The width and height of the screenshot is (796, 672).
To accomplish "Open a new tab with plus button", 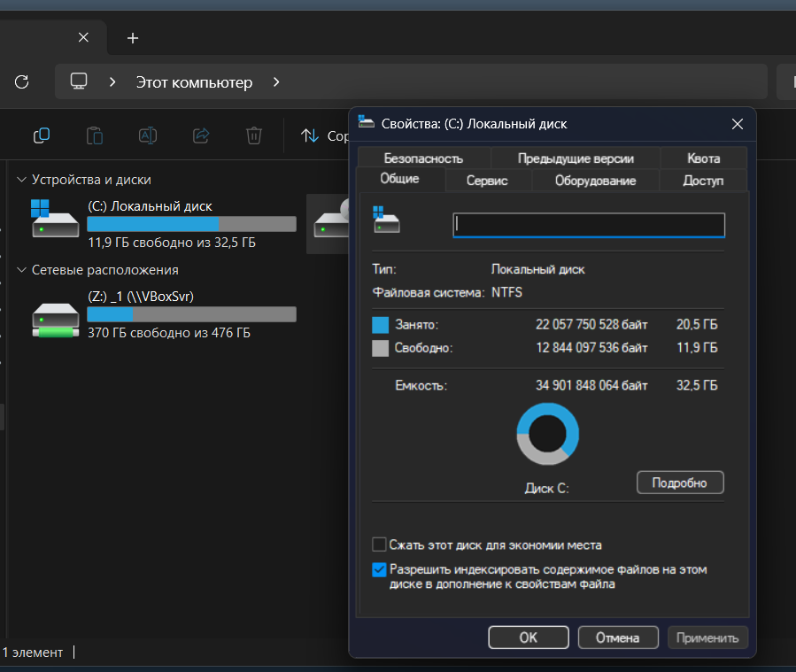I will point(133,38).
